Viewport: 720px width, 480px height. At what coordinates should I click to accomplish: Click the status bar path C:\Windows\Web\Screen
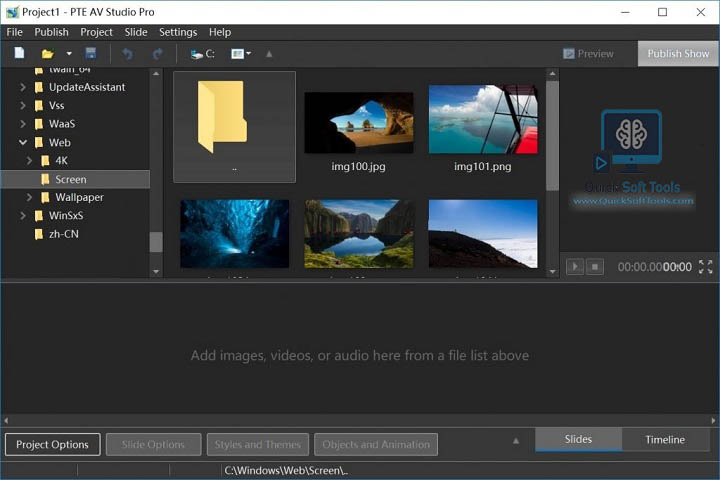pos(286,470)
